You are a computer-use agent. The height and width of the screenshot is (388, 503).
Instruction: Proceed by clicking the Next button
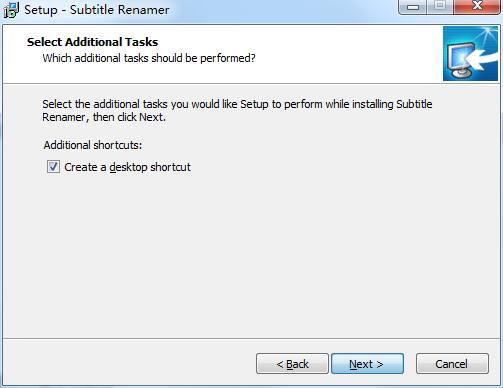click(367, 364)
